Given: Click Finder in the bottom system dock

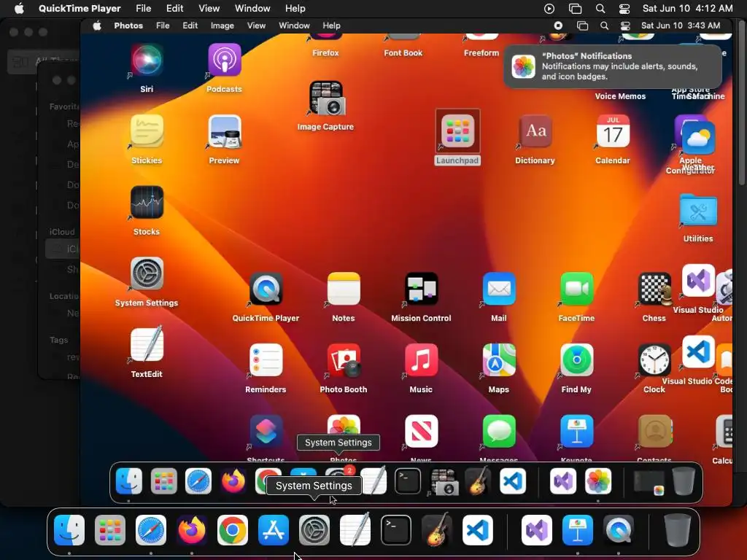Looking at the screenshot, I should pyautogui.click(x=69, y=530).
